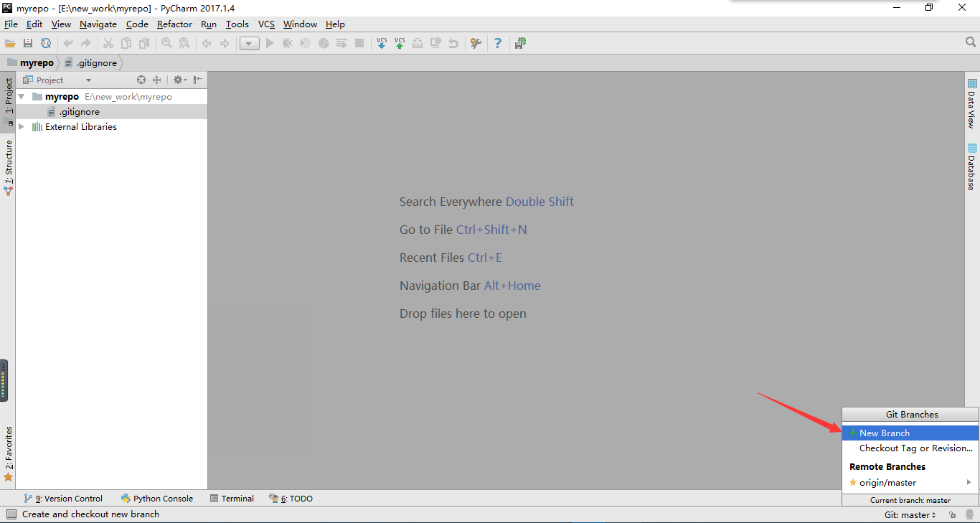Open the Project panel gear settings
The image size is (980, 523).
(x=179, y=80)
